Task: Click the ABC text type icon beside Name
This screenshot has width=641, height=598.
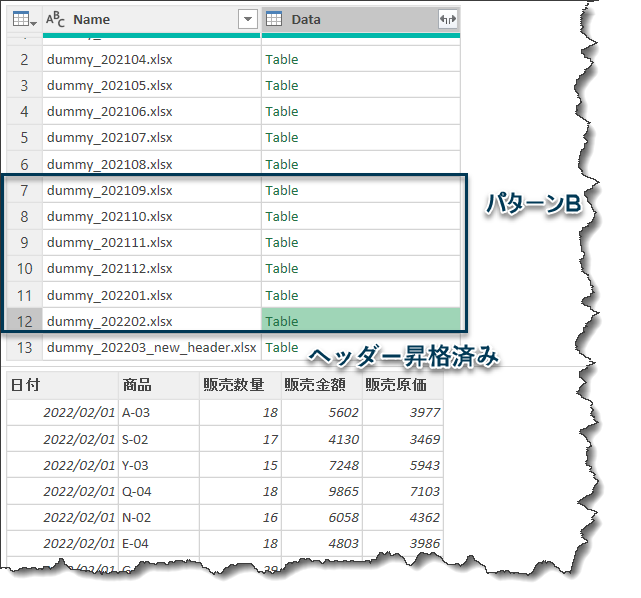Action: coord(55,19)
